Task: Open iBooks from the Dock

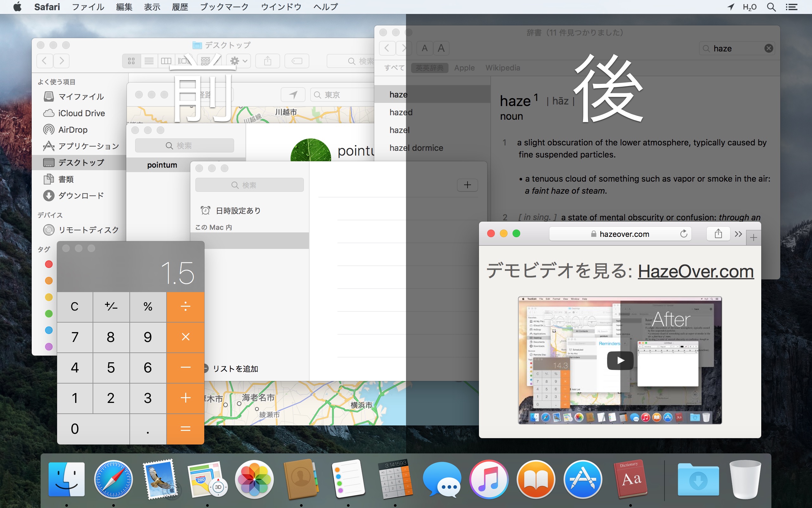Action: pyautogui.click(x=536, y=479)
